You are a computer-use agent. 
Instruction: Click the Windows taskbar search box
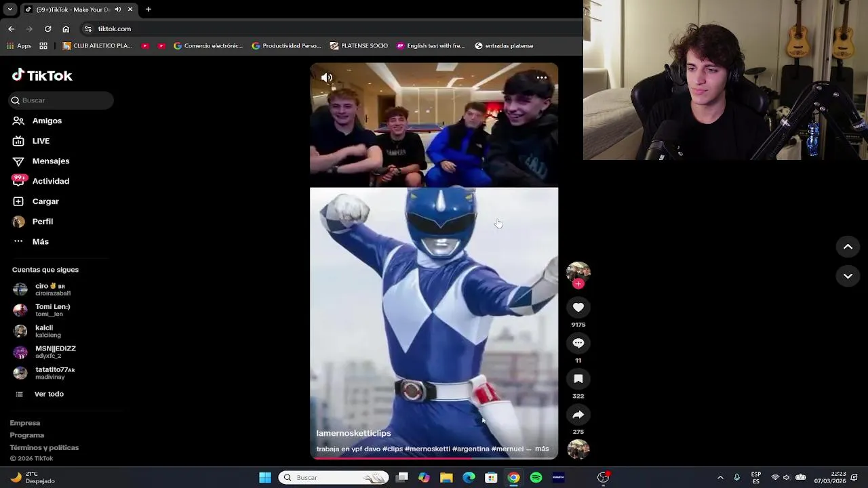click(334, 478)
